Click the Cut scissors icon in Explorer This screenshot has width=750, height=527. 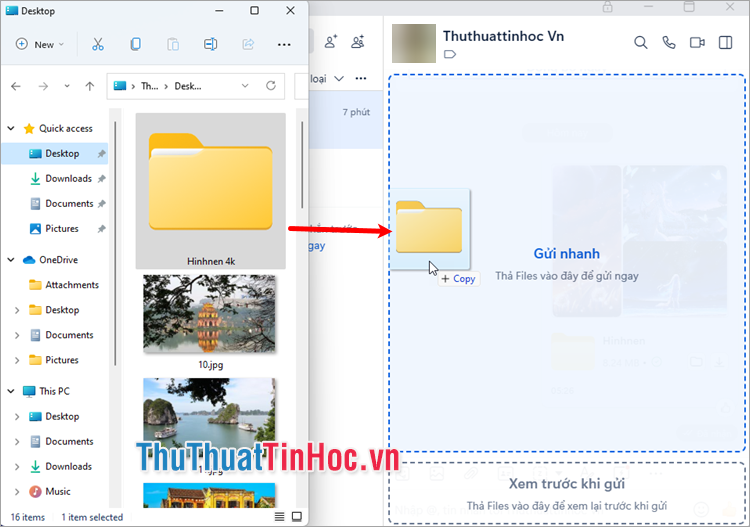(98, 44)
